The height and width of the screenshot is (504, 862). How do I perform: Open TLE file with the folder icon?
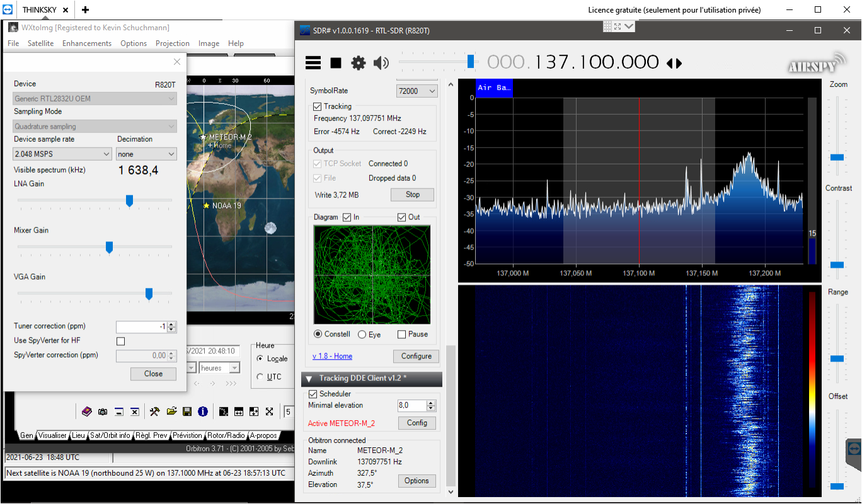pyautogui.click(x=171, y=411)
